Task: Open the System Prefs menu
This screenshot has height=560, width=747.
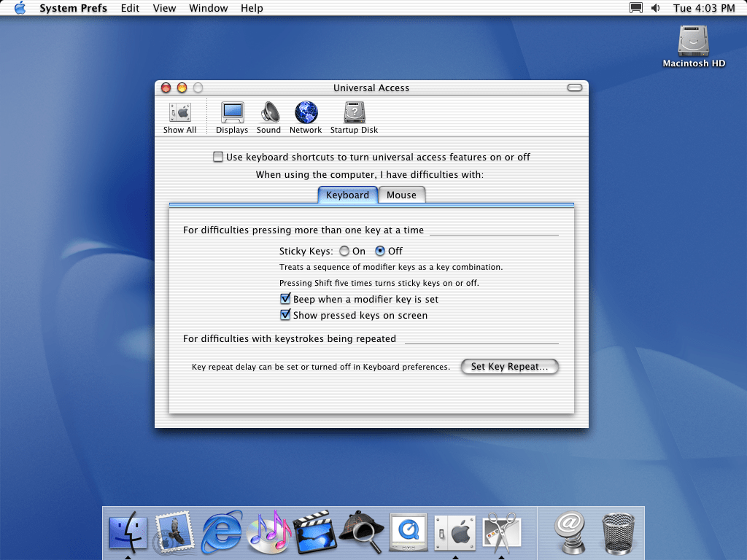Action: (73, 8)
